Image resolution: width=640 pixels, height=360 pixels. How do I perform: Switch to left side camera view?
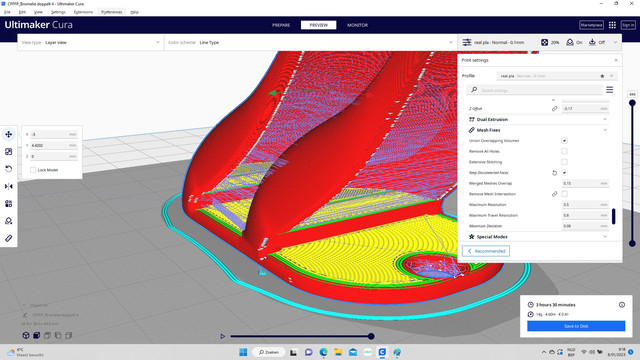pyautogui.click(x=58, y=335)
